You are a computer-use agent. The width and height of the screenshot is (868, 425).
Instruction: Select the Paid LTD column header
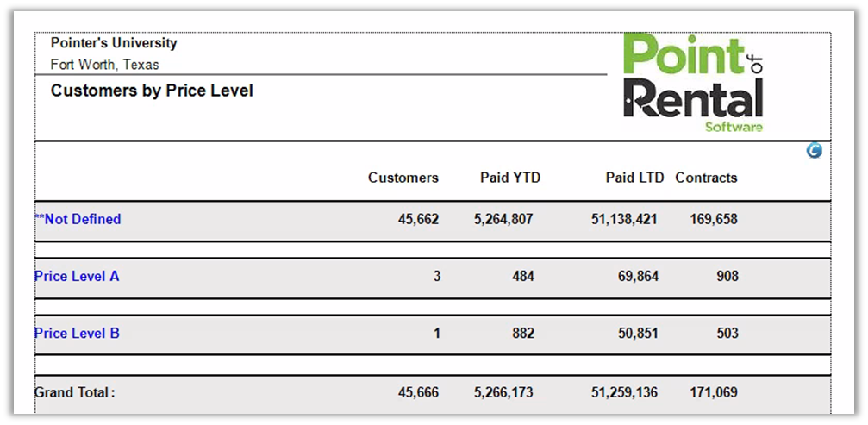634,178
